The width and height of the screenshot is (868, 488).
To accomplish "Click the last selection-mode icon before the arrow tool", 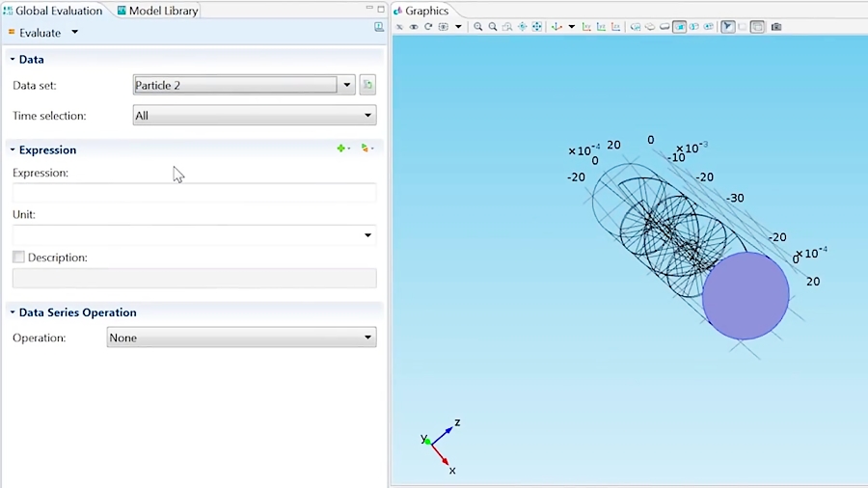I will pyautogui.click(x=709, y=27).
